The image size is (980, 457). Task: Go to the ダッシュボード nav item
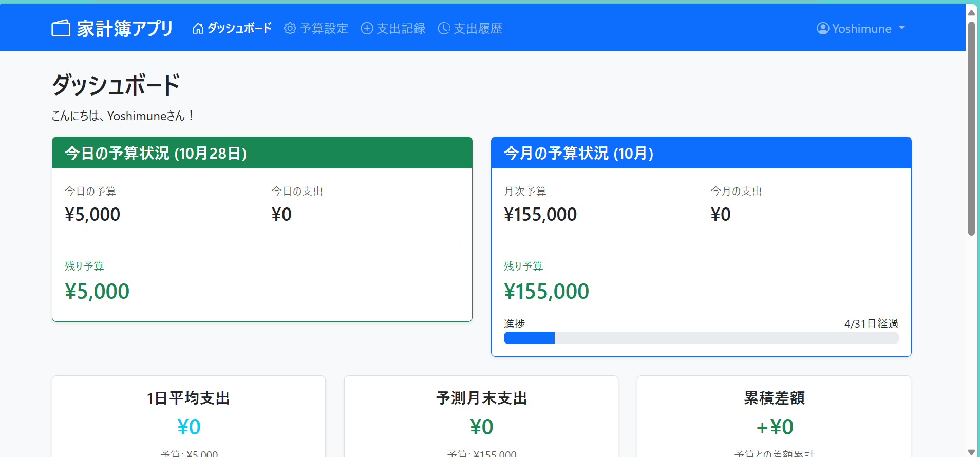coord(232,28)
